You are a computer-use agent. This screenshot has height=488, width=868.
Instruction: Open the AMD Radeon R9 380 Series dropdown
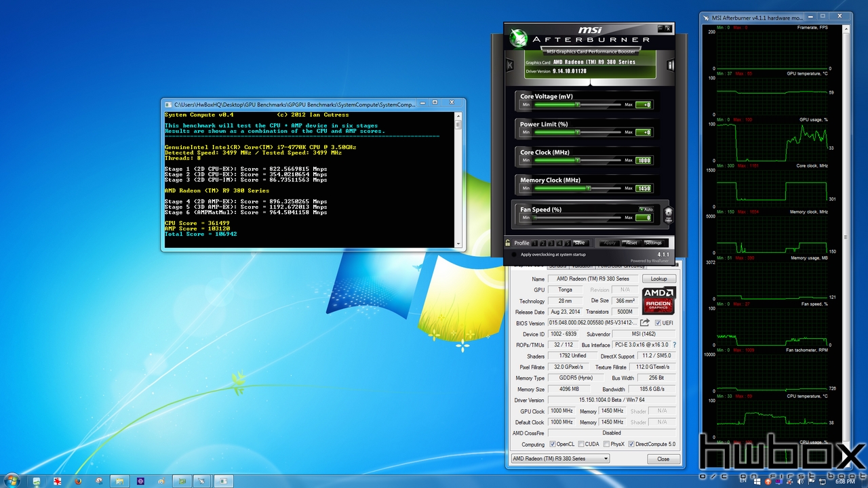tap(560, 458)
